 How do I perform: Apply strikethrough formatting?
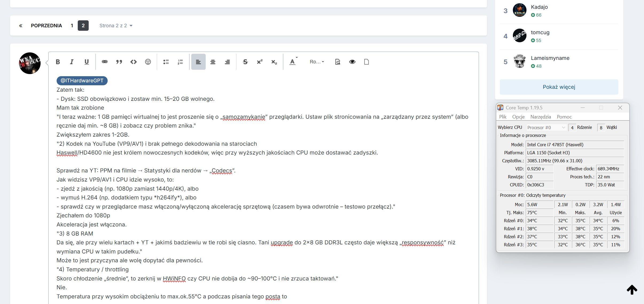pos(245,62)
